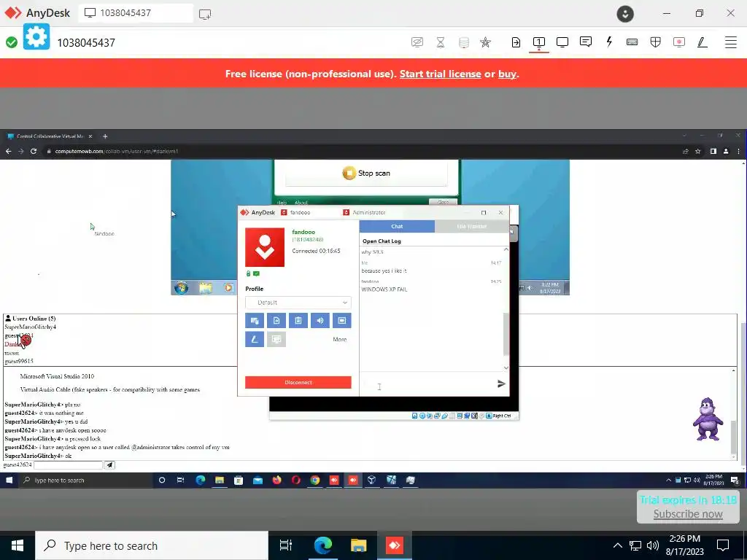
Task: Open Microsoft Edge from local taskbar
Action: click(x=323, y=545)
